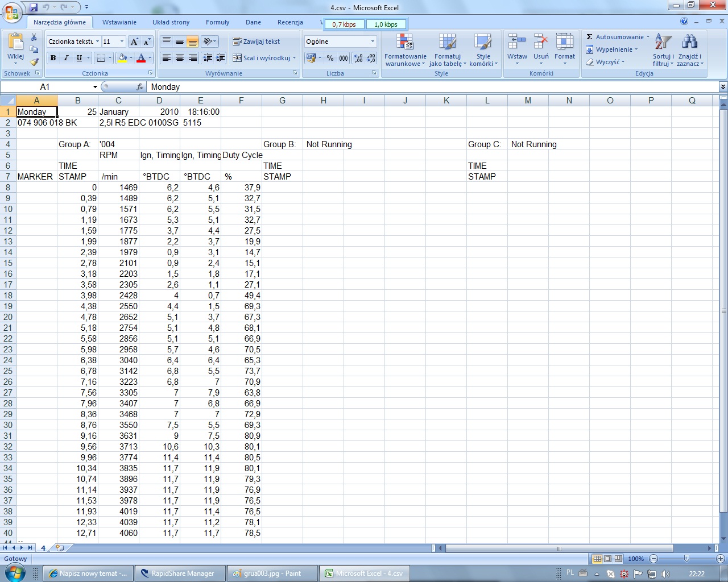The image size is (728, 582).
Task: Open the font size dropdown
Action: click(x=122, y=41)
